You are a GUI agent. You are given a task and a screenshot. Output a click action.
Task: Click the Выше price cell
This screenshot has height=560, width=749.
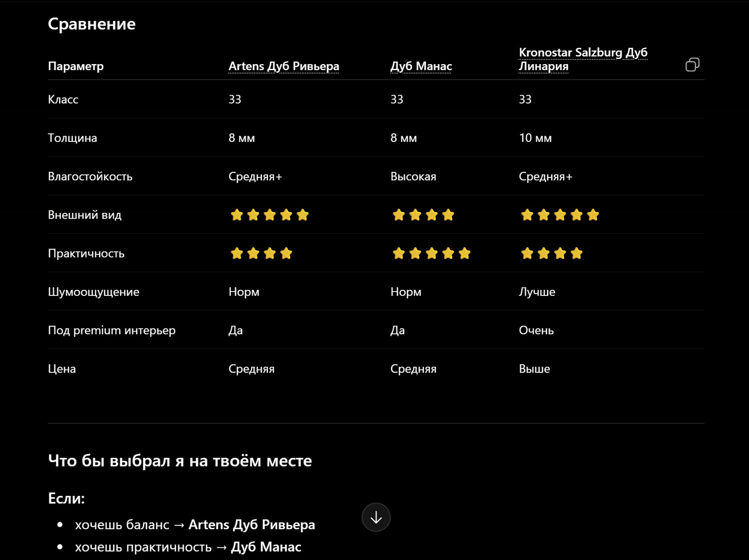point(535,368)
